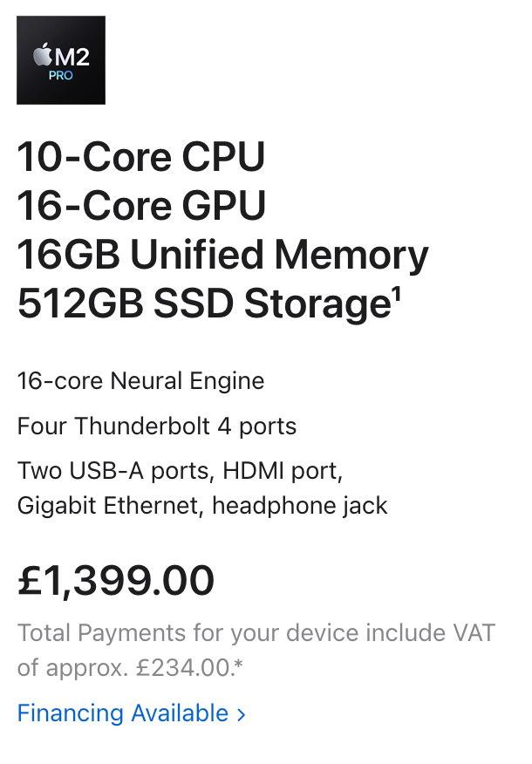Open the Financing Available link
This screenshot has height=764, width=532.
(x=123, y=713)
